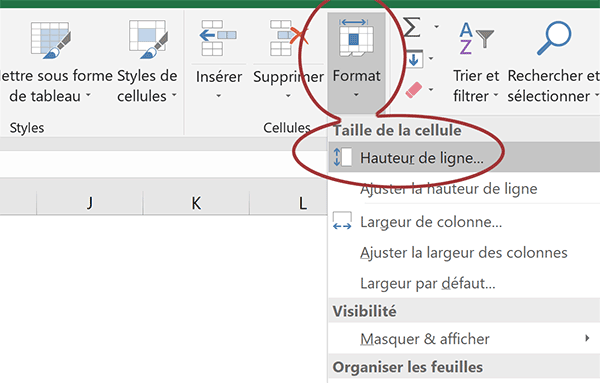Choose Largeur par défaut menu item
600x383 pixels.
[464, 284]
